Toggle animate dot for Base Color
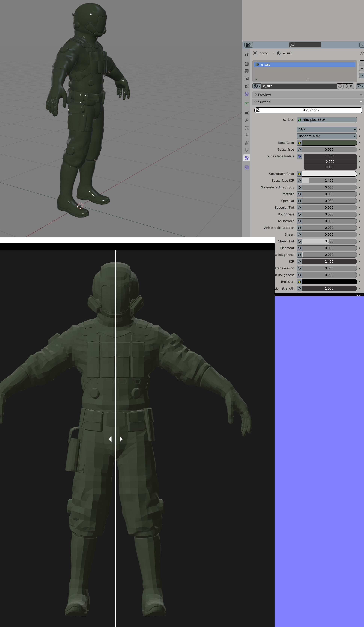Viewport: 364px width, 627px height. (x=359, y=143)
